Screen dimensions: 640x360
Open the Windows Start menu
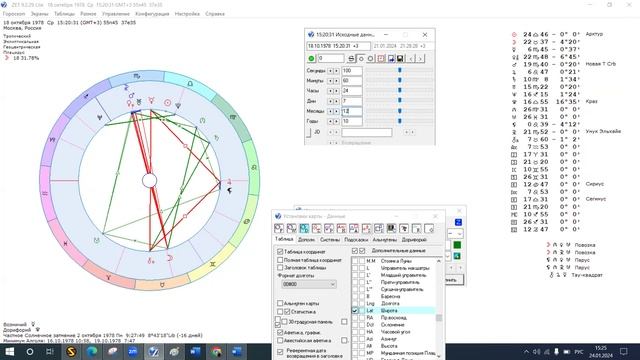10,351
